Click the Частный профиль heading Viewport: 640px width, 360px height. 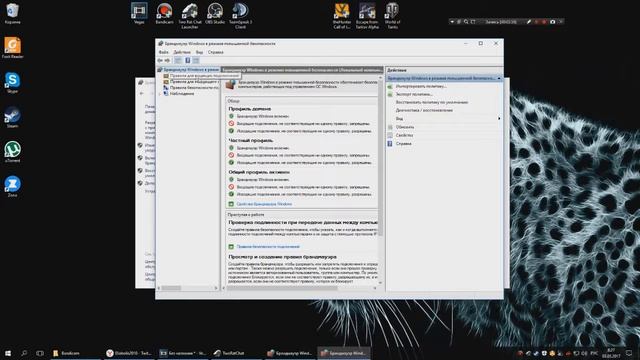click(251, 140)
